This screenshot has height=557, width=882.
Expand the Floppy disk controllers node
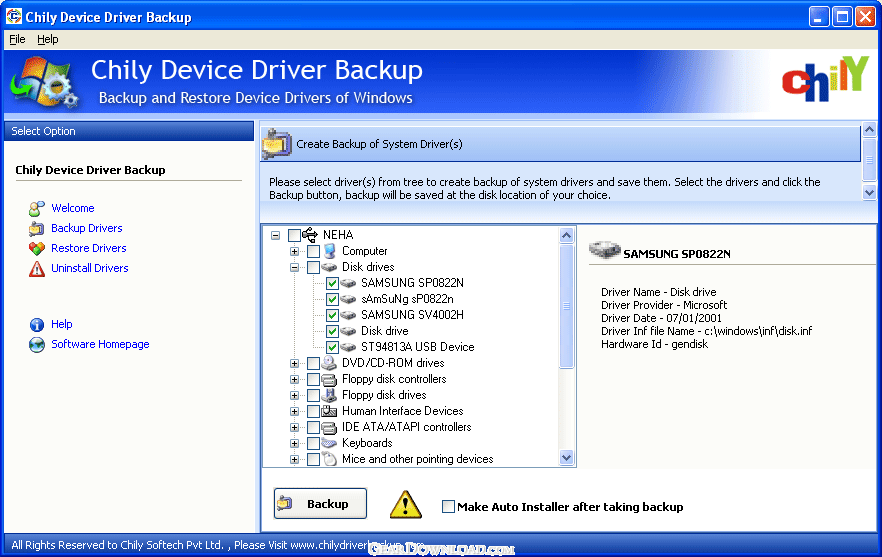pyautogui.click(x=294, y=379)
